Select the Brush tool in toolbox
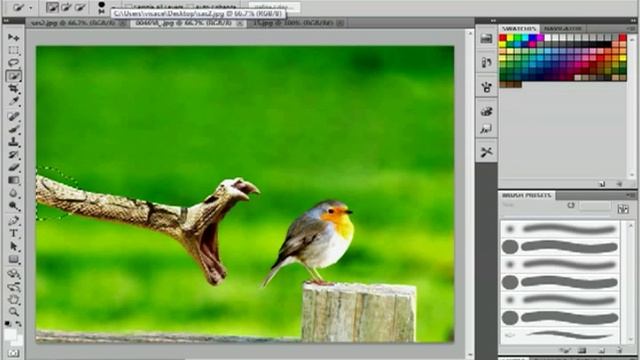This screenshot has height=360, width=640. coord(13,129)
